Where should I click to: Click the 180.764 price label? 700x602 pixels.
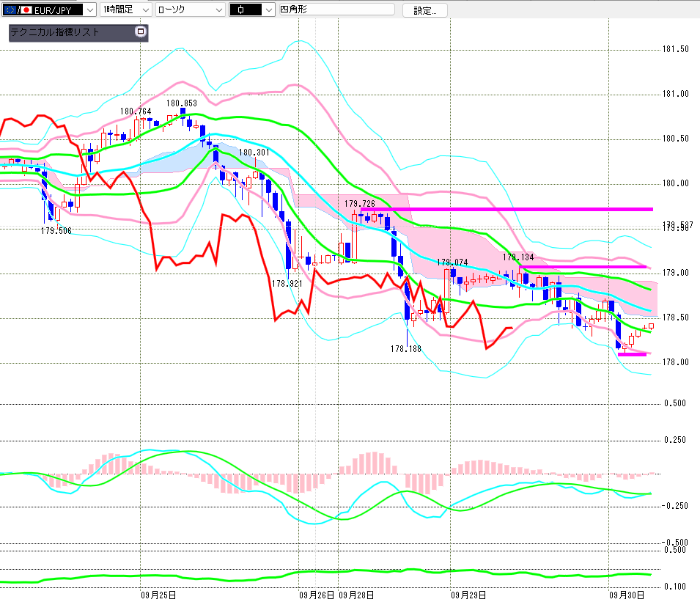point(136,111)
